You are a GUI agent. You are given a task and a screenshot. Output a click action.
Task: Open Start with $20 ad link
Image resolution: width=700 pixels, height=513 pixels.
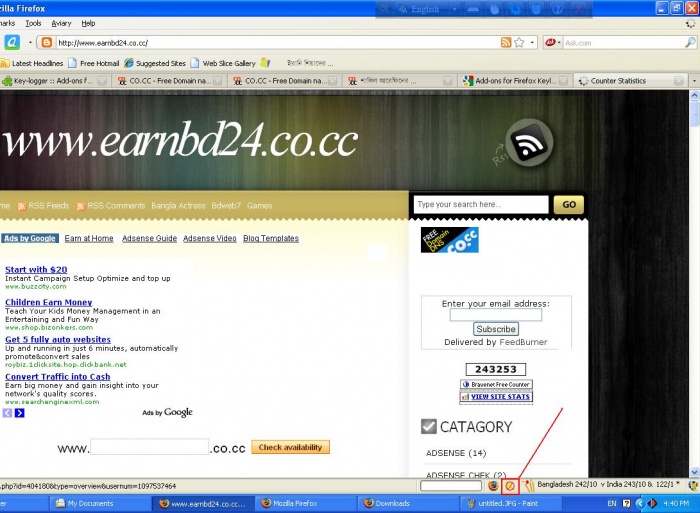coord(36,270)
